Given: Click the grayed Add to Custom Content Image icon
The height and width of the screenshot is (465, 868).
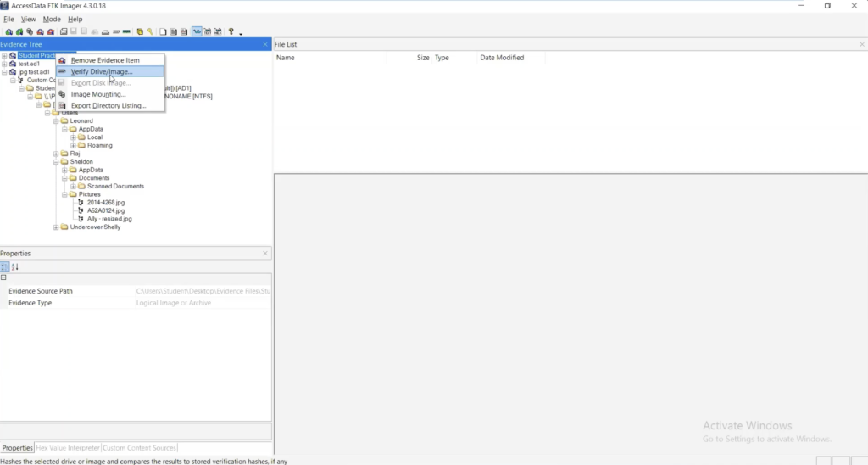Looking at the screenshot, I should click(x=95, y=31).
